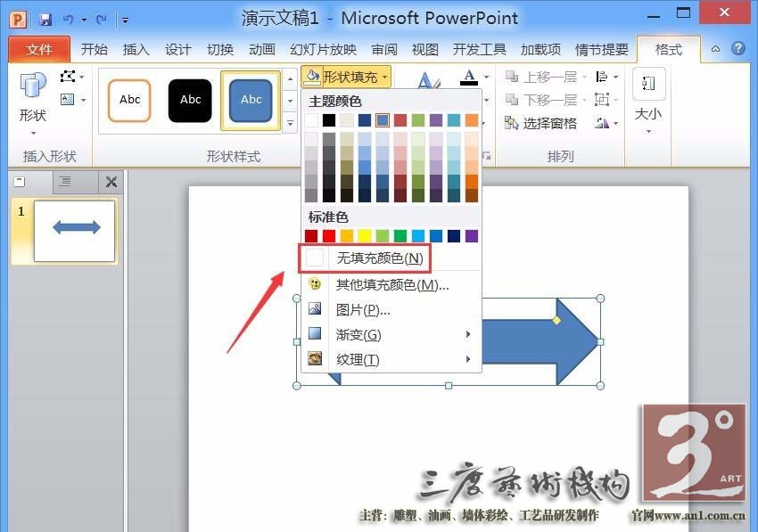Screen dimensions: 758x532
Task: Switch to the 插入 ribbon tab
Action: pyautogui.click(x=136, y=49)
